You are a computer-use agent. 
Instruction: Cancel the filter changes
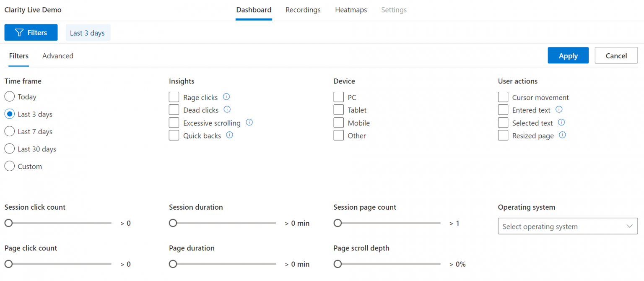tap(616, 55)
